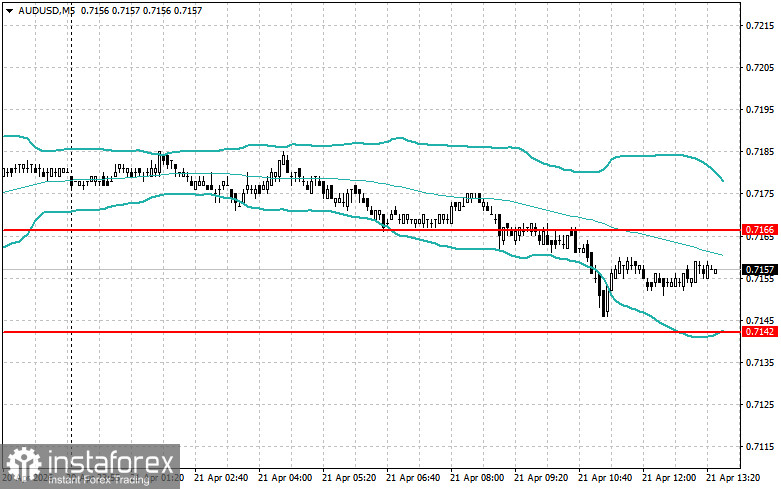This screenshot has height=489, width=781.
Task: Select the 21 Apr 04:00 time label
Action: pos(285,478)
